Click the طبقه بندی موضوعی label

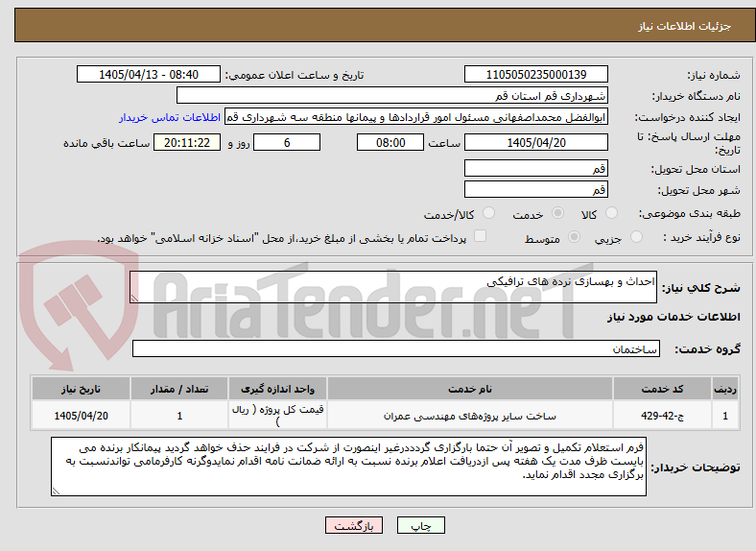pyautogui.click(x=690, y=213)
